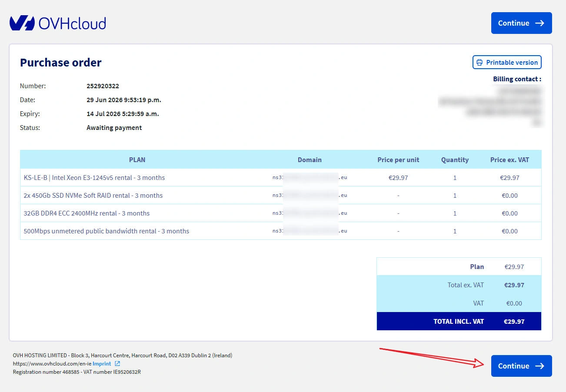Image resolution: width=566 pixels, height=392 pixels.
Task: Click the Price ex. VAT €29.97 in KS-LE-B row
Action: (509, 178)
